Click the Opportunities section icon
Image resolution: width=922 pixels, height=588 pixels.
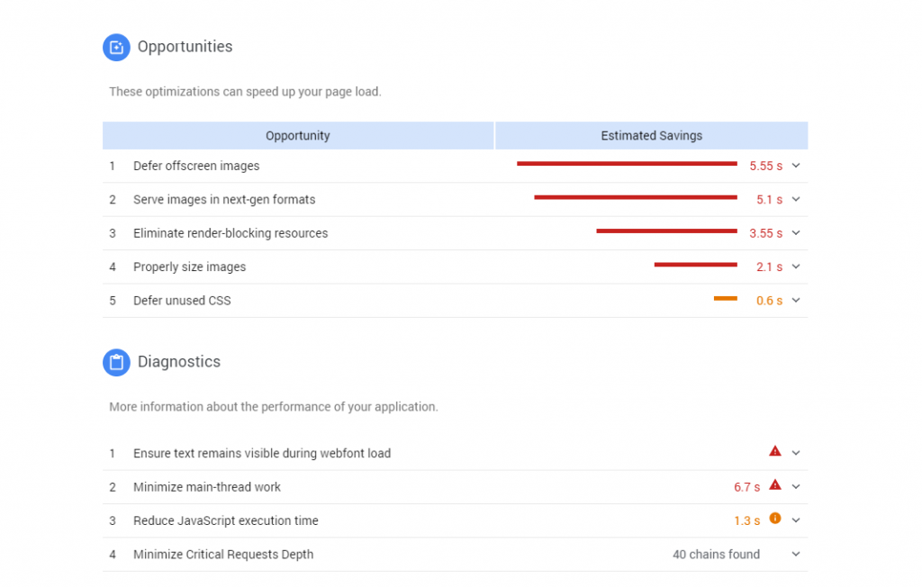pos(116,47)
